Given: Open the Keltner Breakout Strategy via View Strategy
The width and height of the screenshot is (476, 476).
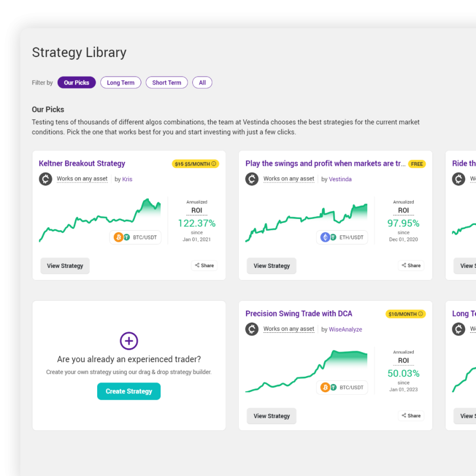Looking at the screenshot, I should (x=65, y=265).
